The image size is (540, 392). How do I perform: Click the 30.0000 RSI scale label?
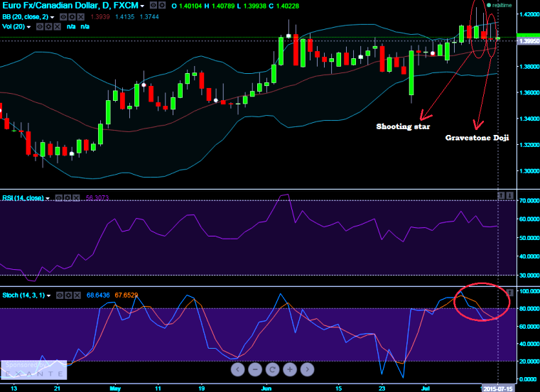click(529, 276)
